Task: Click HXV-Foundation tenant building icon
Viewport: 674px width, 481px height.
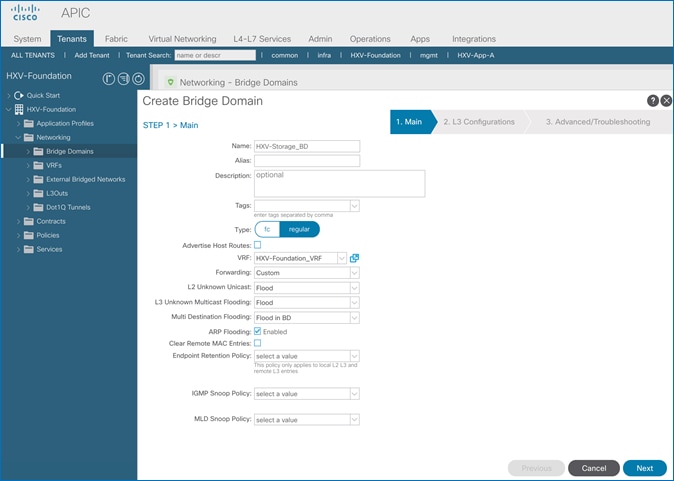Action: 19,110
